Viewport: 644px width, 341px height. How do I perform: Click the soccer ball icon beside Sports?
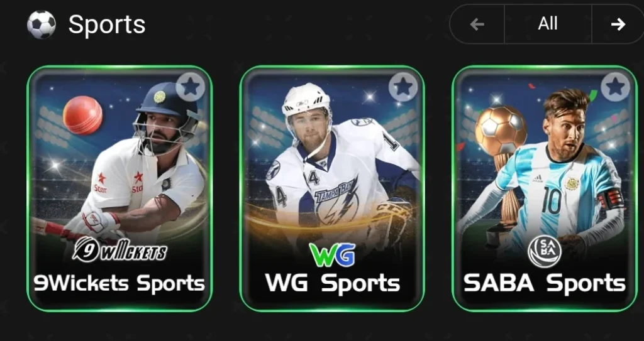pyautogui.click(x=41, y=24)
